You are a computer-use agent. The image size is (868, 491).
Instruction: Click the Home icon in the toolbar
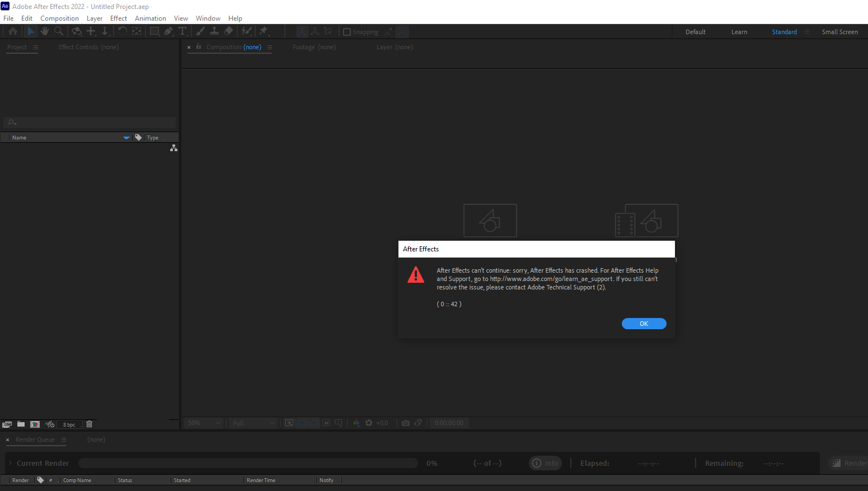(x=12, y=31)
